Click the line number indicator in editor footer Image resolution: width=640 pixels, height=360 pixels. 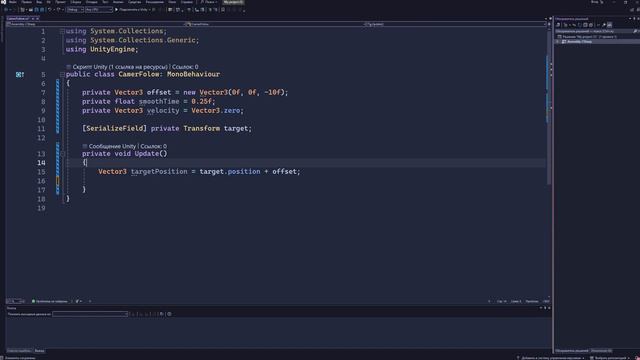tap(502, 301)
